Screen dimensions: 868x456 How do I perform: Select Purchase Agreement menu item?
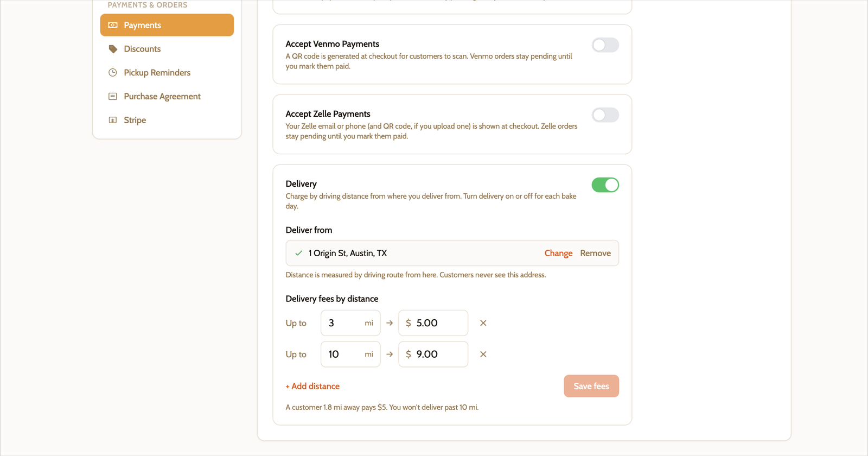167,97
